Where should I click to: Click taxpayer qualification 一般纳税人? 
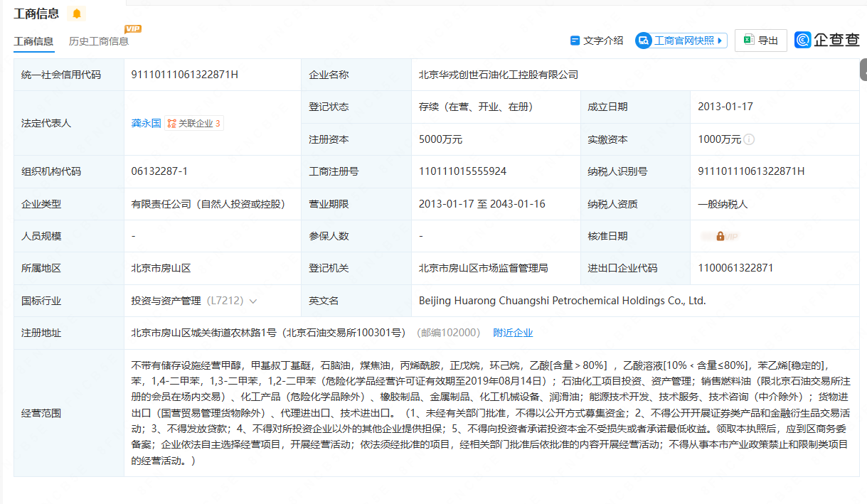(x=723, y=204)
